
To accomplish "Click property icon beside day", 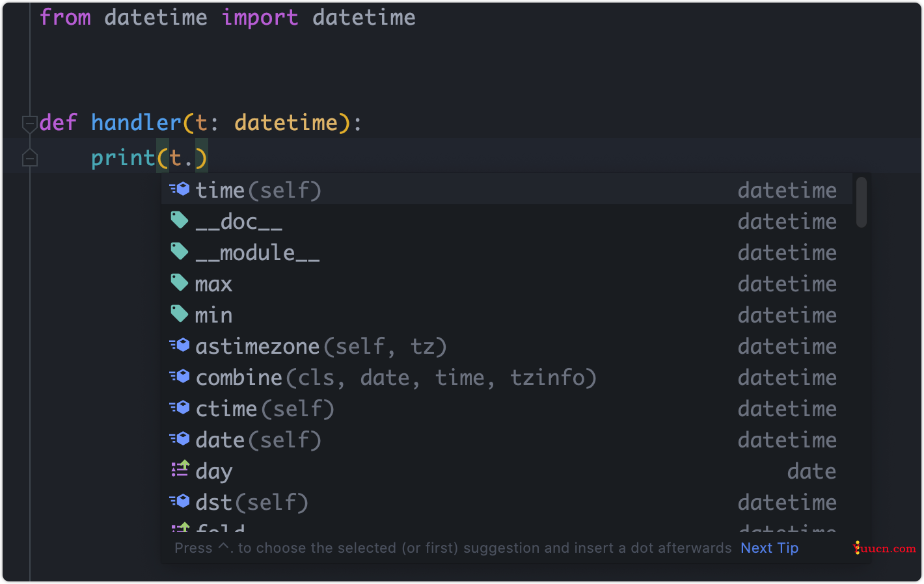I will pos(180,469).
